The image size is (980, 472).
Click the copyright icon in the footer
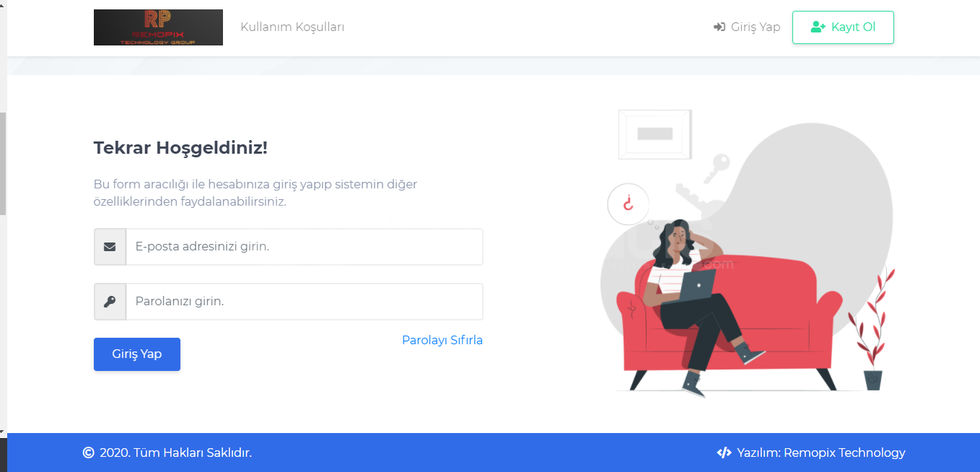point(89,453)
